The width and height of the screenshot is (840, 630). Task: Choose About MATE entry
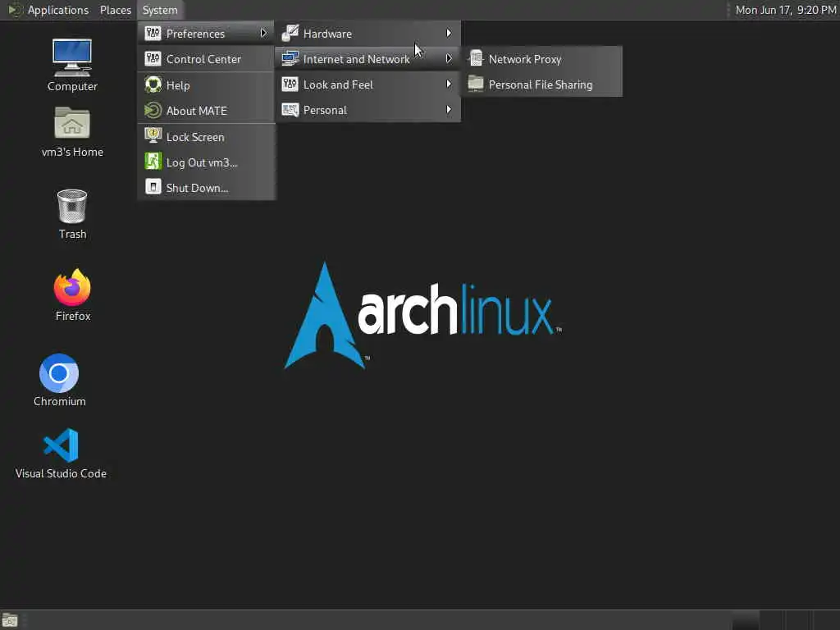[207, 111]
